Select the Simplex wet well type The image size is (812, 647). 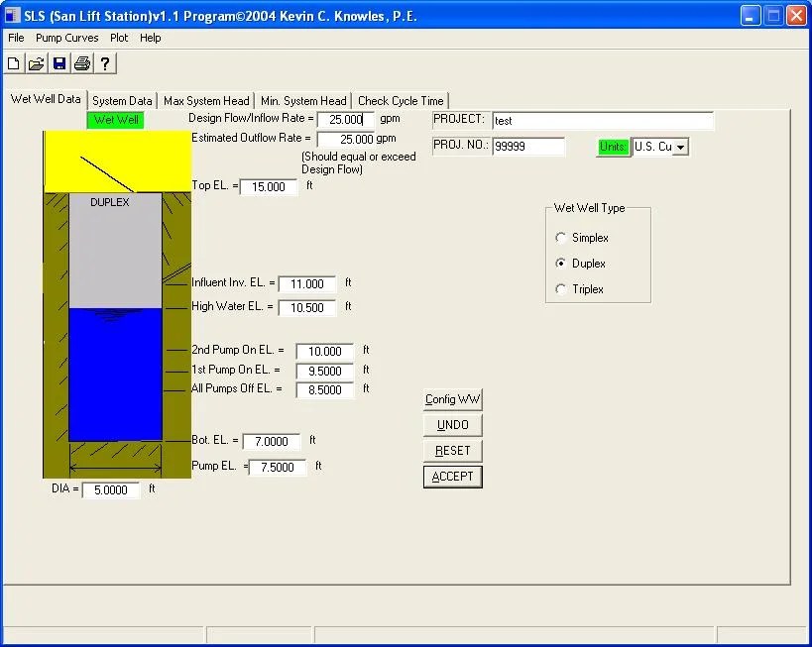(x=562, y=238)
